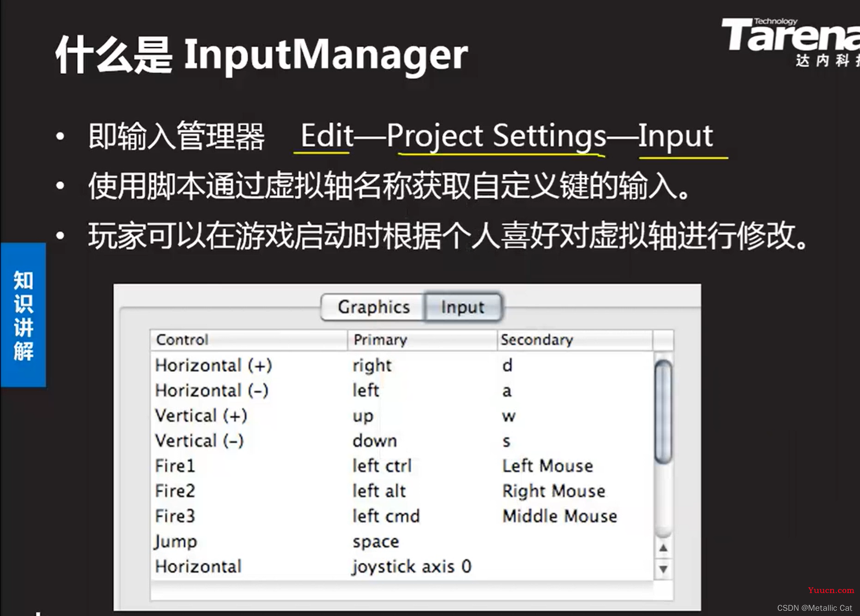Click the 'right' primary key cell
The image size is (860, 616).
tap(372, 366)
